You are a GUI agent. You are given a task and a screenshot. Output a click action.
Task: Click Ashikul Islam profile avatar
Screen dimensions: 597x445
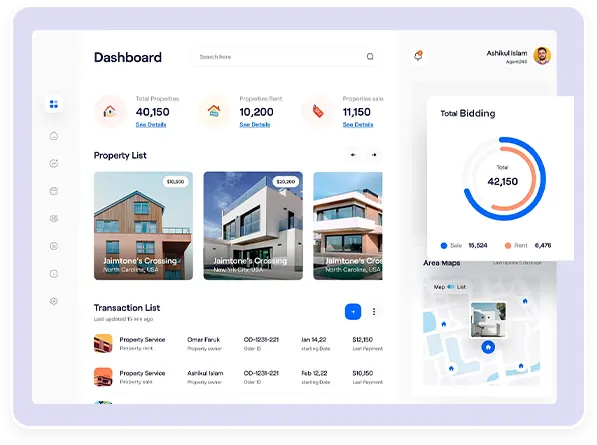(542, 56)
